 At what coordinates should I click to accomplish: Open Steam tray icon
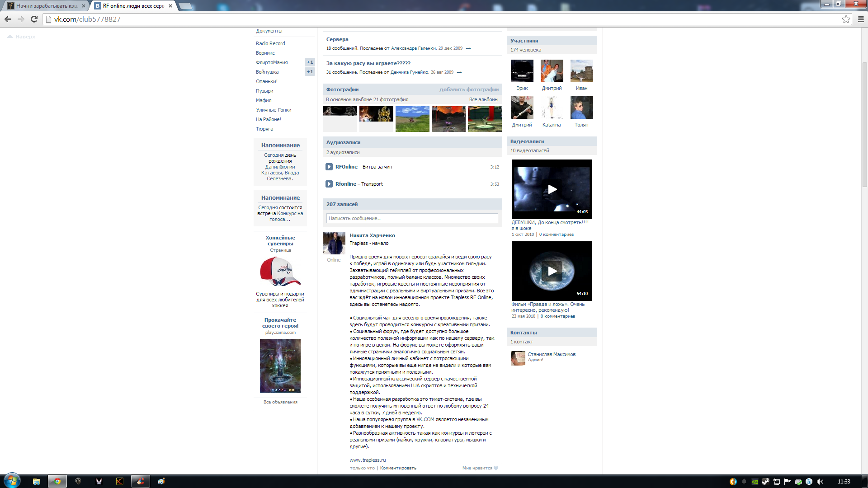click(x=765, y=482)
